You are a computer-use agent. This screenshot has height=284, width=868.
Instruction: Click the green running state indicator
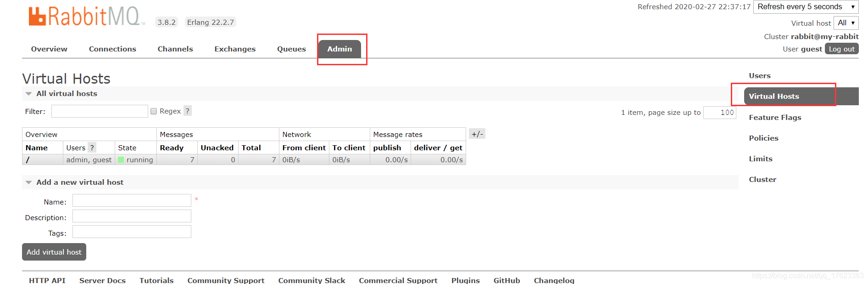point(121,160)
